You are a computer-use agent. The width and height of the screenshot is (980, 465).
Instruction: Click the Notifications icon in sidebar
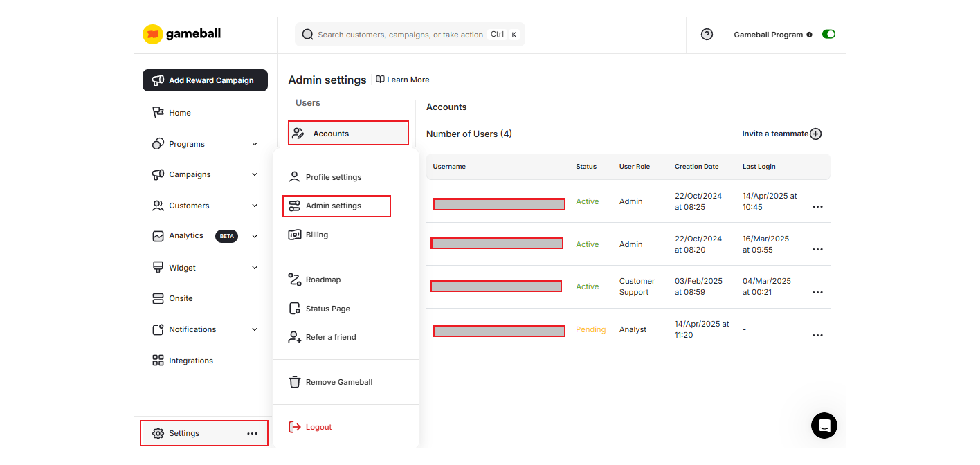[158, 329]
